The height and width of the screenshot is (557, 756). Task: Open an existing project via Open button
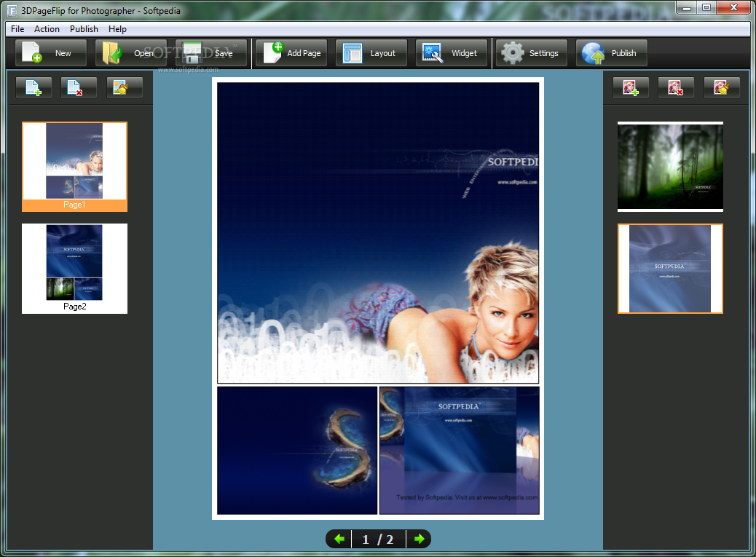[x=131, y=53]
